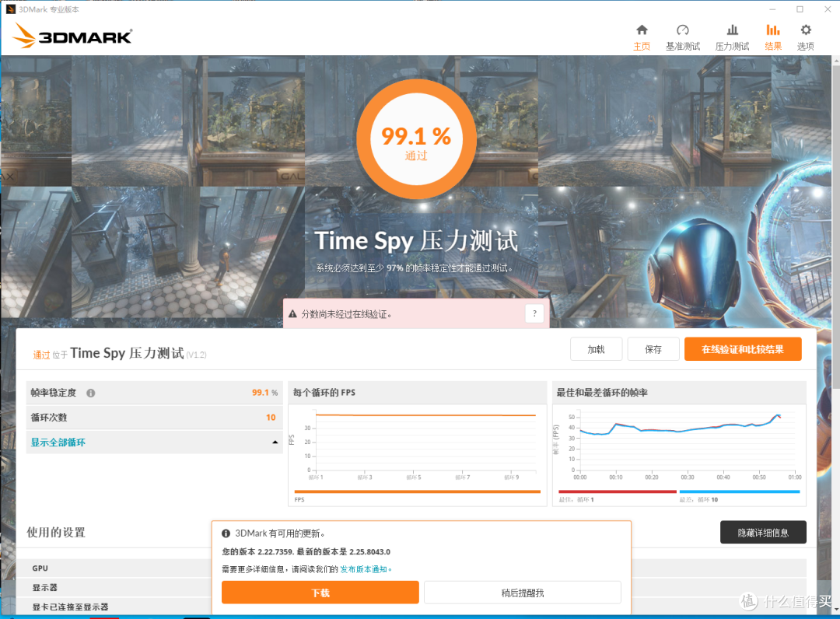Click the 使用的设置 heading
The height and width of the screenshot is (619, 840).
pyautogui.click(x=56, y=532)
